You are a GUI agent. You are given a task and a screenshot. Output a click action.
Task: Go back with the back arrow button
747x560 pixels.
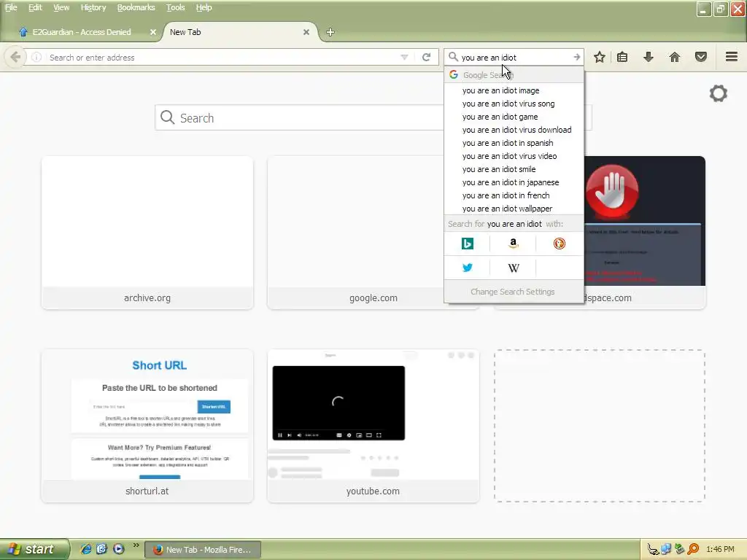[x=15, y=57]
